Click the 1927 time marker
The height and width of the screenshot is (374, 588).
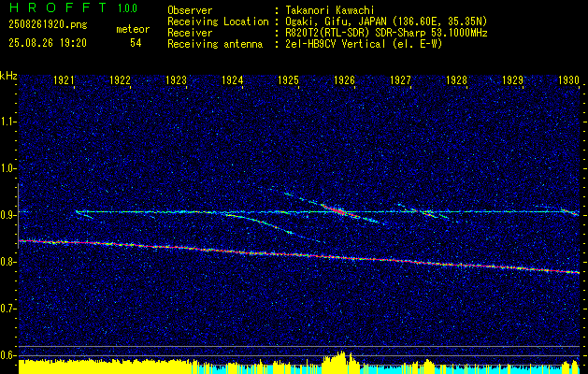point(400,79)
